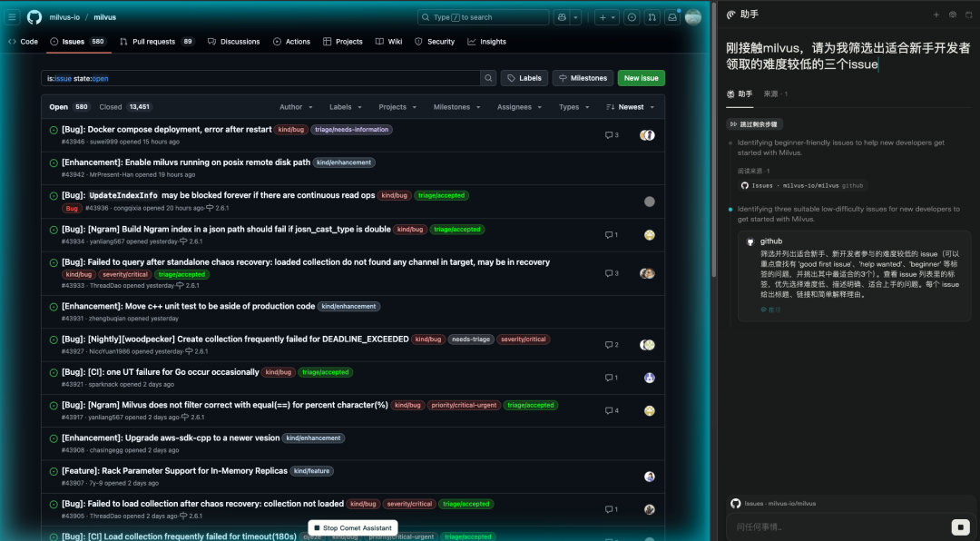980x541 pixels.
Task: Open issue 'Upgrade aws-sdk-cpp to a newer vesion'
Action: 171,438
